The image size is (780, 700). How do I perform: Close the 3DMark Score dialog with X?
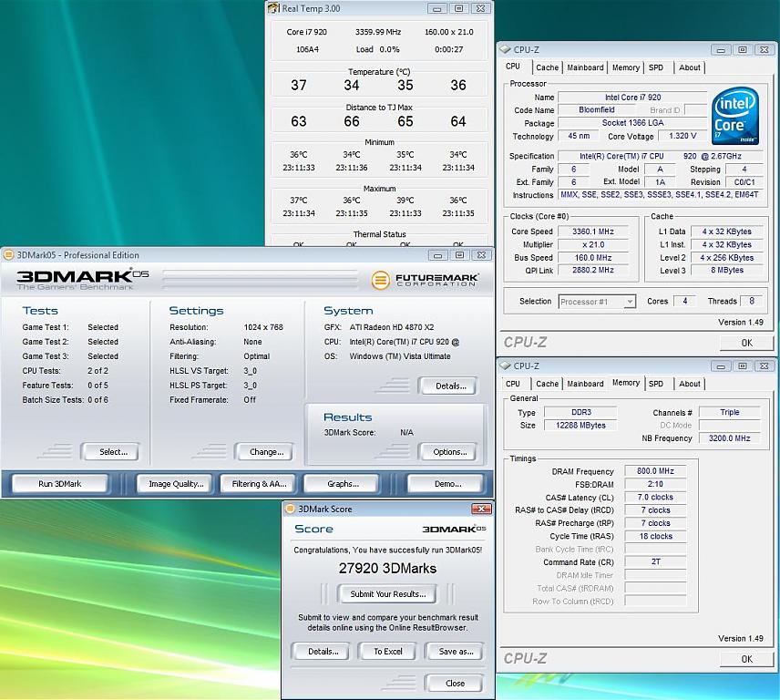tap(481, 509)
